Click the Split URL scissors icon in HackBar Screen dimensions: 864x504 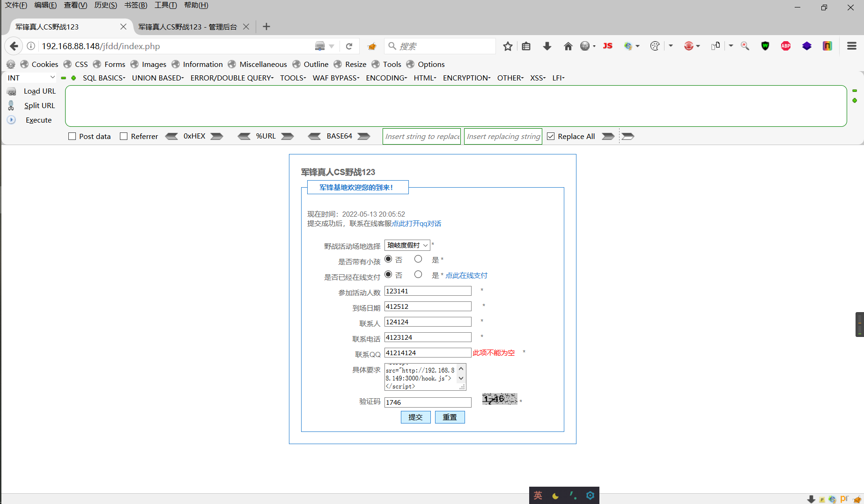pos(11,105)
